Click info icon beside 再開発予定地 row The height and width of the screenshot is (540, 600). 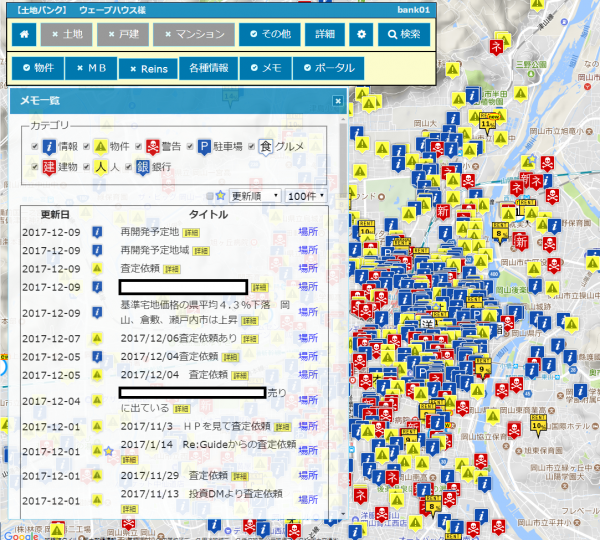pyautogui.click(x=97, y=232)
